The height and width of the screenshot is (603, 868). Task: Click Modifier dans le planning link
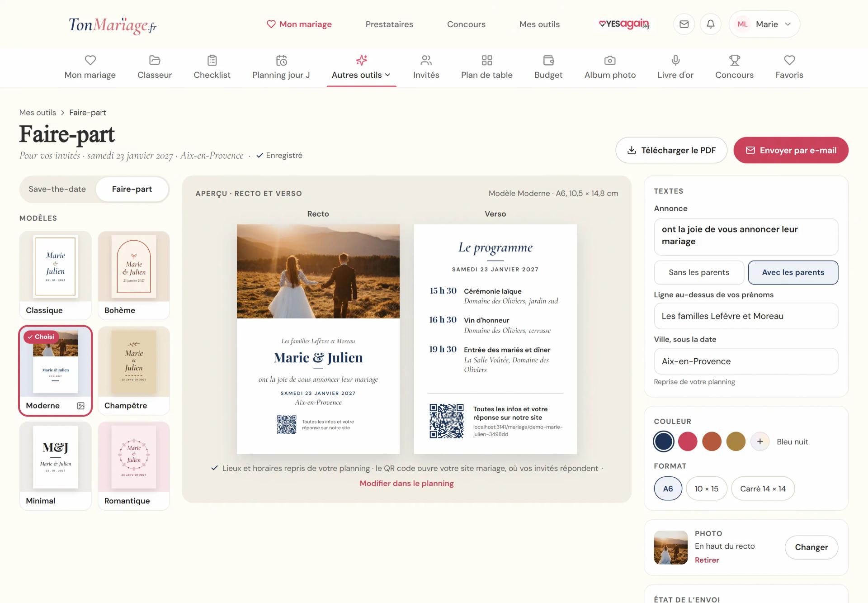tap(406, 483)
